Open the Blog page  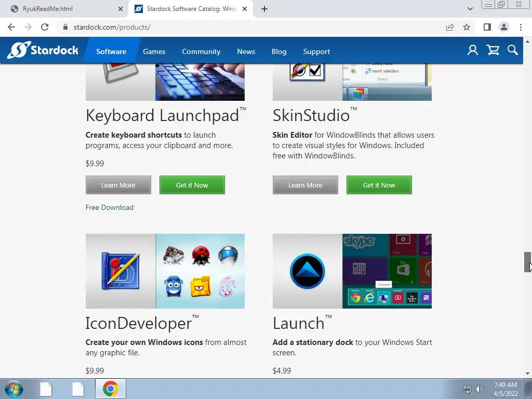[x=279, y=51]
